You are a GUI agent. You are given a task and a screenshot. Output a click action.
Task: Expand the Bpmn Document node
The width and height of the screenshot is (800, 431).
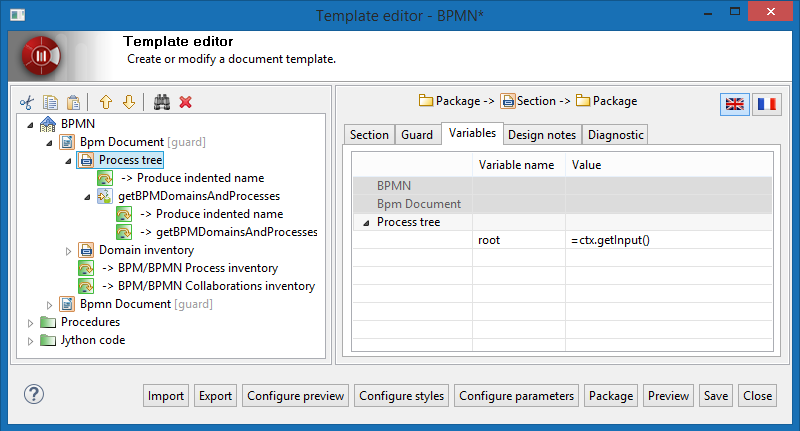point(49,305)
